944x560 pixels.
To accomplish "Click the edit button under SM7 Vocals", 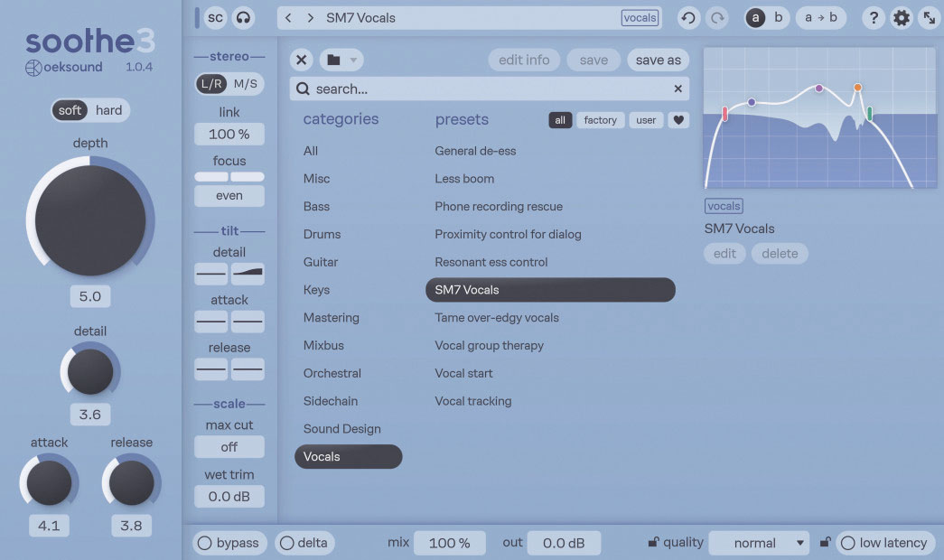I will (x=724, y=254).
